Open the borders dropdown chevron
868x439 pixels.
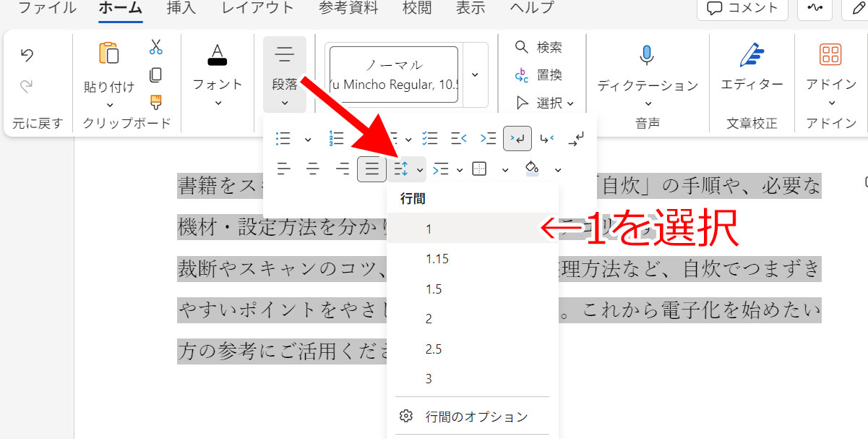pos(505,170)
